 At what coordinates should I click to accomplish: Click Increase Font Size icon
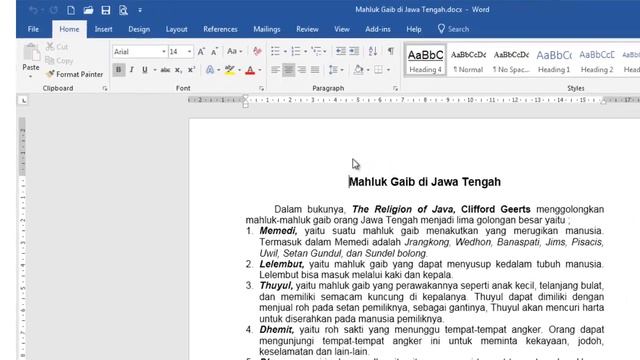point(201,52)
